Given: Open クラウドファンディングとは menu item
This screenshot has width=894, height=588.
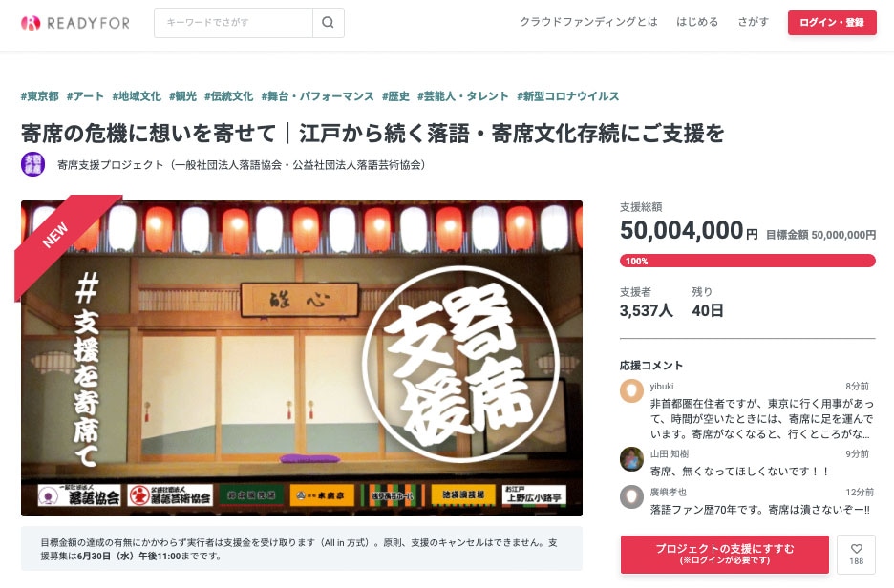Looking at the screenshot, I should point(588,22).
